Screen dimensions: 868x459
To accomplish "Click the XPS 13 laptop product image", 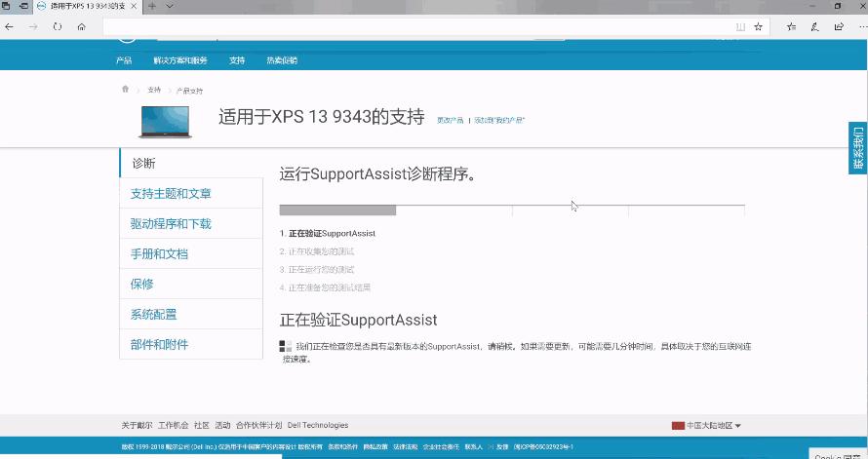I will pos(165,122).
